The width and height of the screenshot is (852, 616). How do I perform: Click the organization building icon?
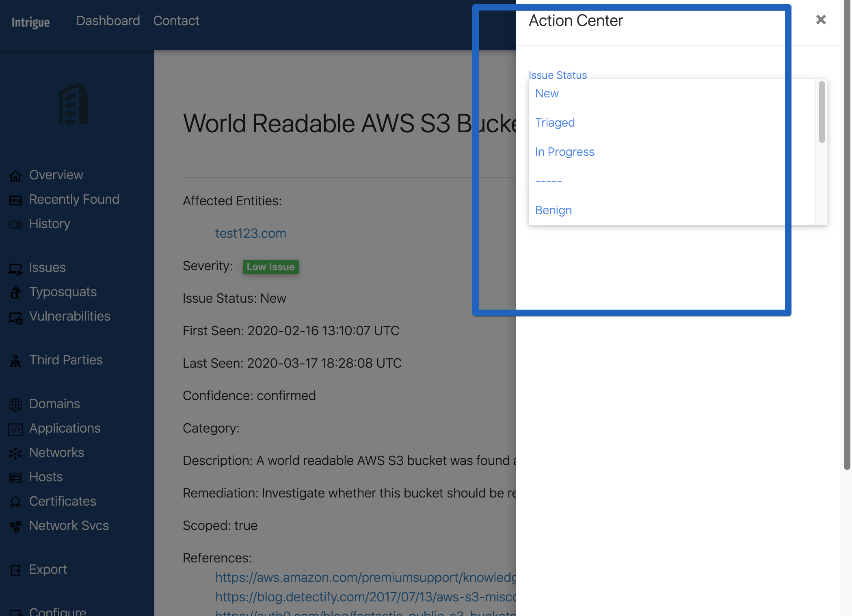tap(74, 103)
